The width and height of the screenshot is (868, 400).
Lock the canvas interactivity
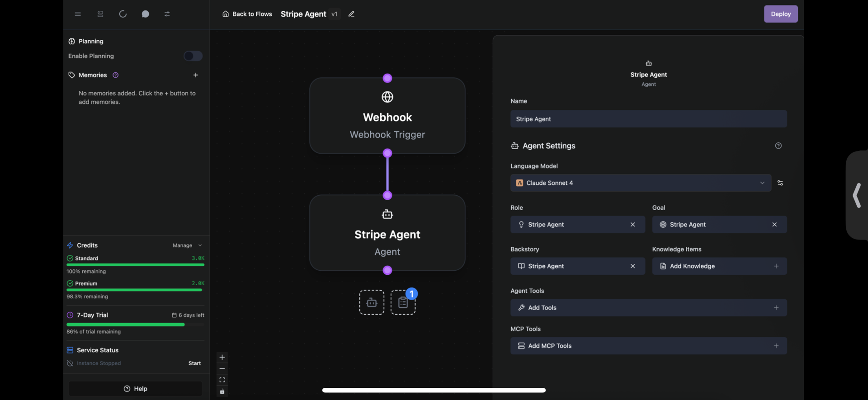tap(222, 391)
